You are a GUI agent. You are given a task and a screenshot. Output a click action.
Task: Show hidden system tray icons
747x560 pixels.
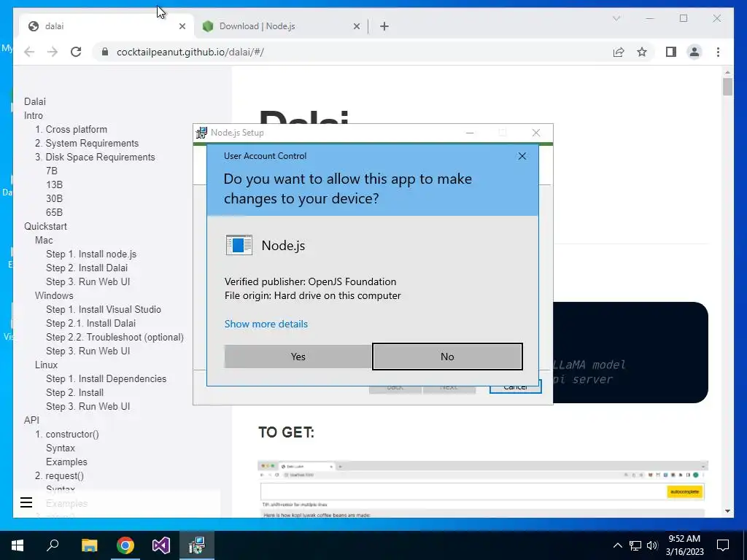pyautogui.click(x=617, y=545)
